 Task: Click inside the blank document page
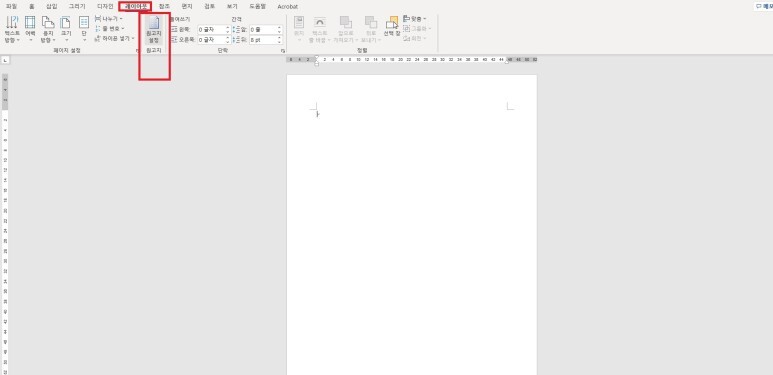click(x=412, y=225)
